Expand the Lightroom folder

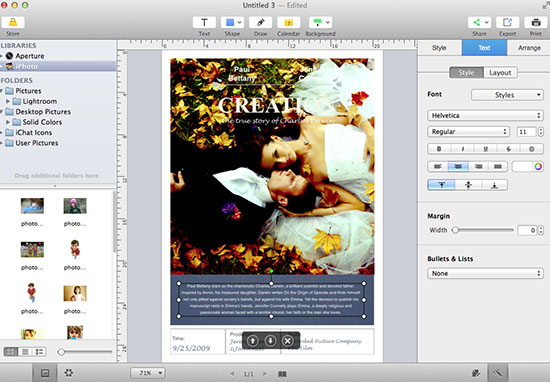8,101
